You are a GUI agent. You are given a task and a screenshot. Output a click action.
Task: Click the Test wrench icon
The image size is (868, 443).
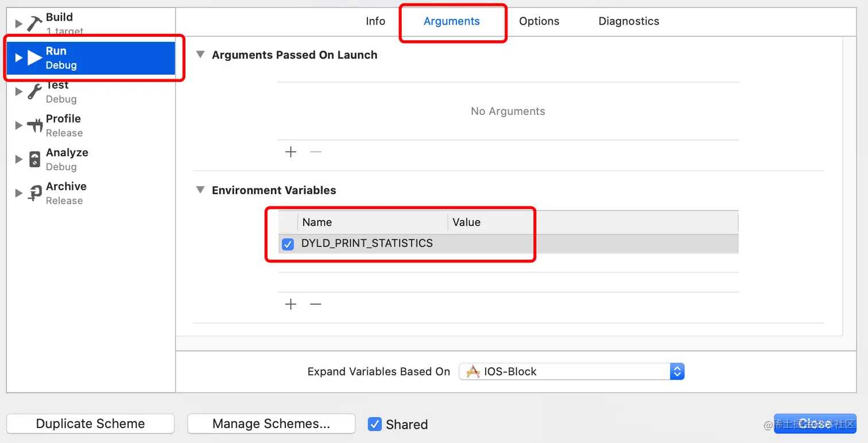tap(34, 91)
